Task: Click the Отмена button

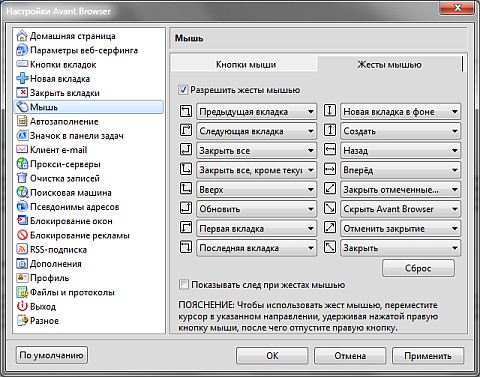Action: (350, 356)
